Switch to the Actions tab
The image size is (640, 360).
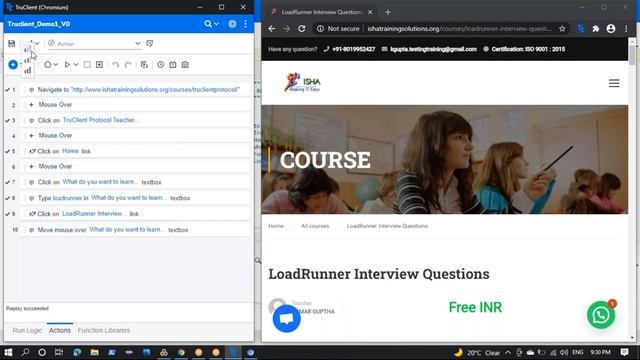click(x=60, y=330)
